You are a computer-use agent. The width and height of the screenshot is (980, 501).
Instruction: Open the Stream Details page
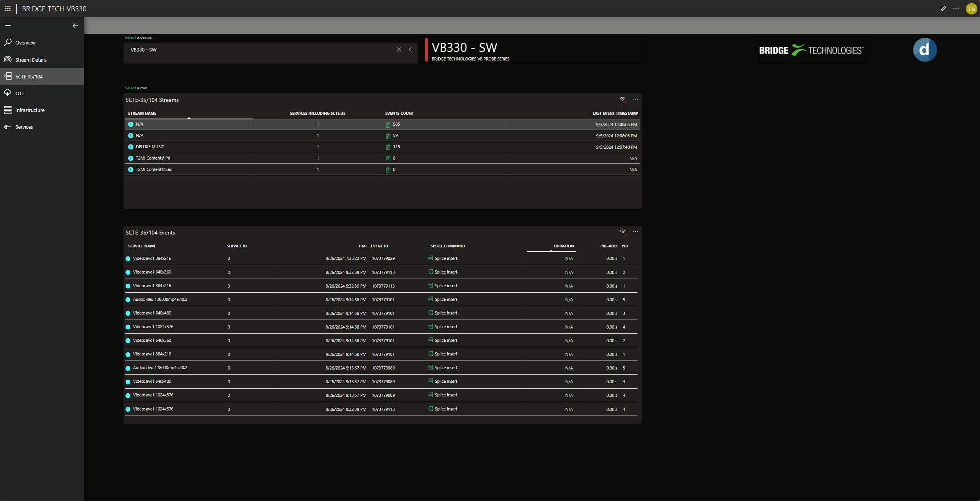[x=42, y=60]
